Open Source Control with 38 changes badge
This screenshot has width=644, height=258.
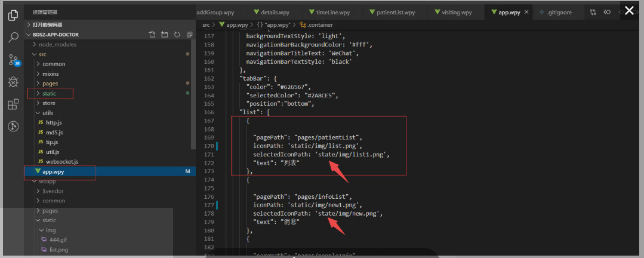click(13, 60)
